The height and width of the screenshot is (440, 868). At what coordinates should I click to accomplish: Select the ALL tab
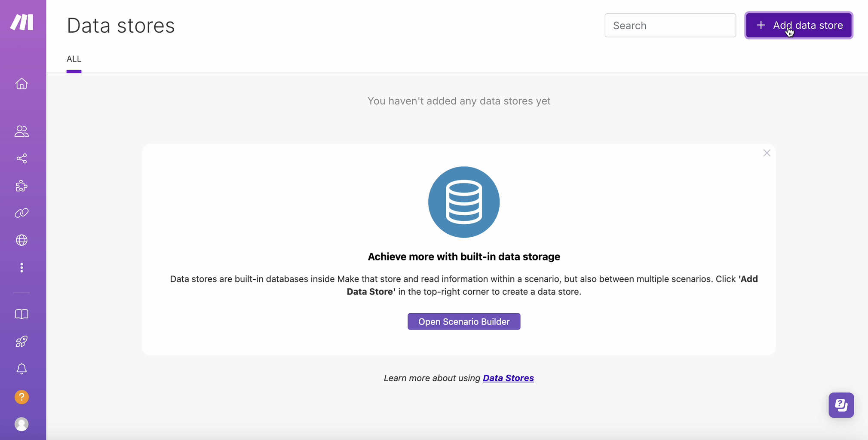click(x=74, y=59)
